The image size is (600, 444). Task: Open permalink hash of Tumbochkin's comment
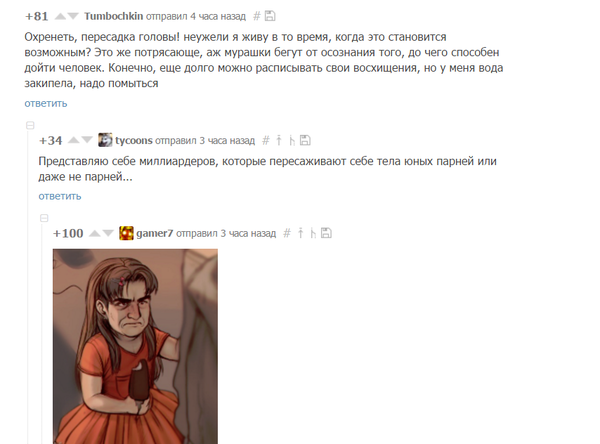point(257,16)
